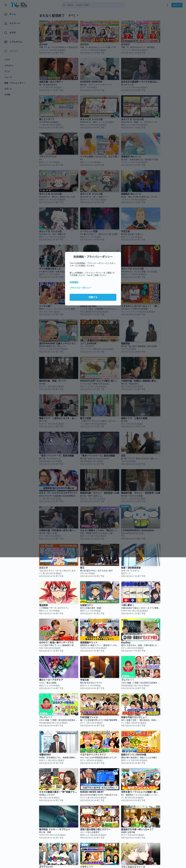186x868 pixels.
Task: Open 陸王 thumbnail
Action: coord(100,555)
